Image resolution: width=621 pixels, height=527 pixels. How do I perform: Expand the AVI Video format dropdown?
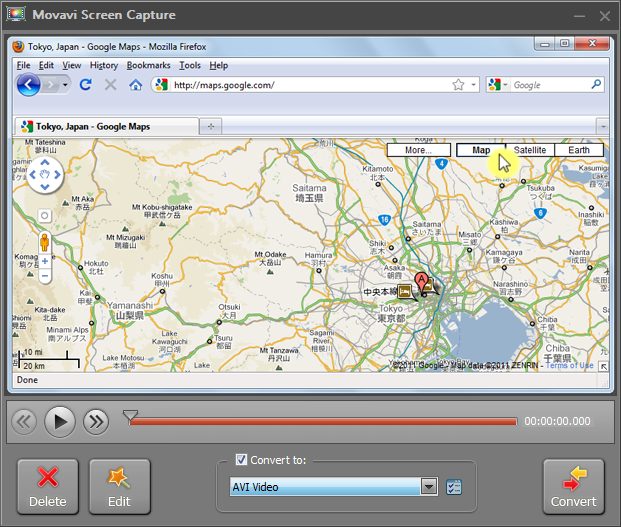(x=429, y=487)
